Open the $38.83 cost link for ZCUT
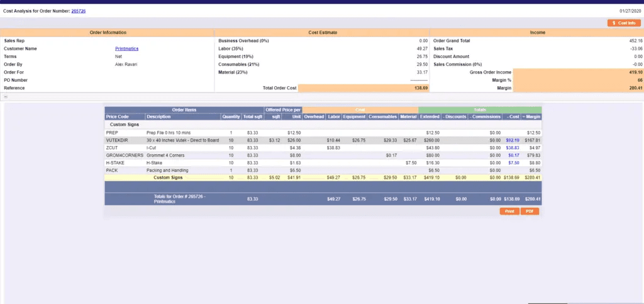This screenshot has height=304, width=644. pyautogui.click(x=513, y=148)
